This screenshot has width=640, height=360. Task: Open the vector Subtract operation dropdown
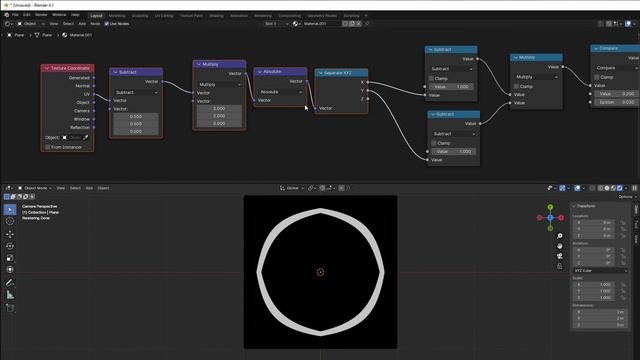[136, 93]
